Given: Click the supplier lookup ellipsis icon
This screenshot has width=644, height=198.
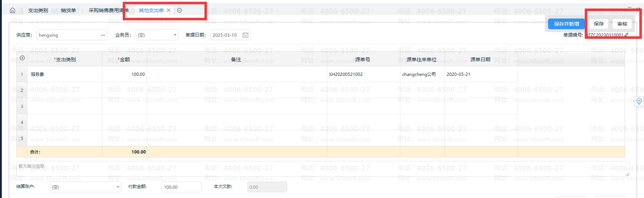Looking at the screenshot, I should pos(103,35).
